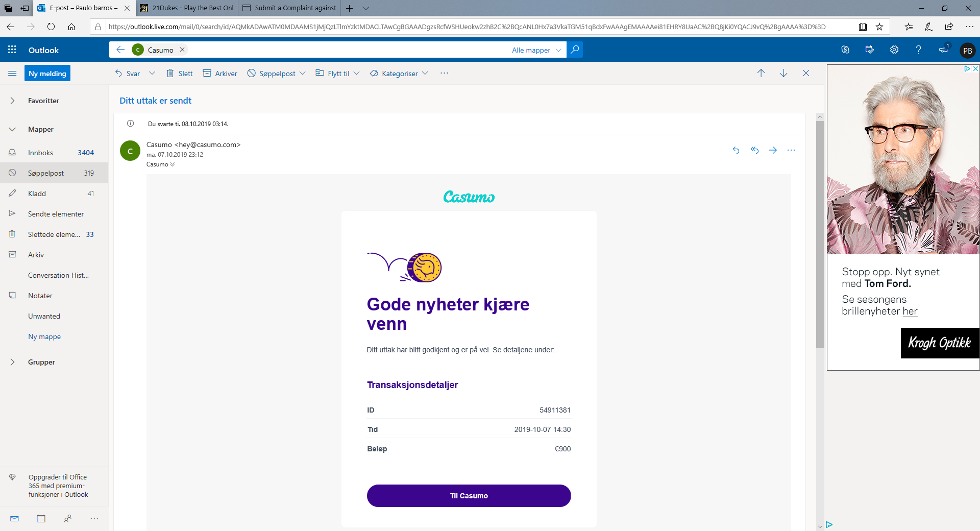Open Skype from the Outlook header

(x=845, y=50)
